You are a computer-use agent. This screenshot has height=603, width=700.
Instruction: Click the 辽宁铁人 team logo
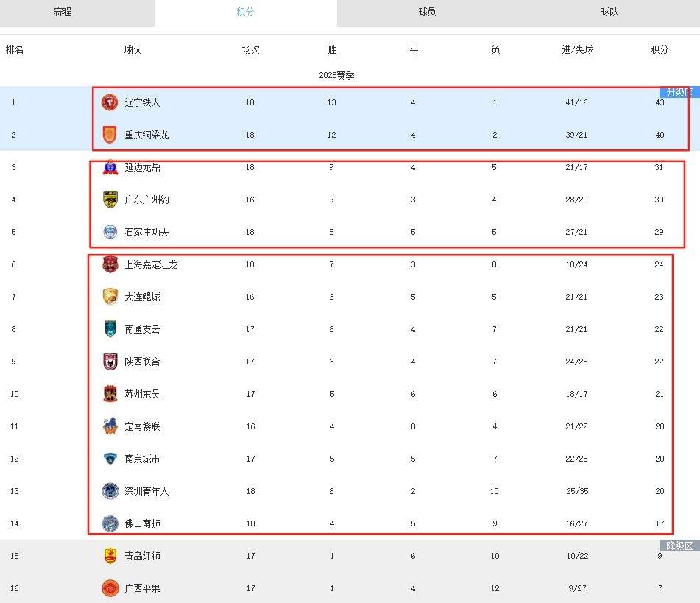110,103
